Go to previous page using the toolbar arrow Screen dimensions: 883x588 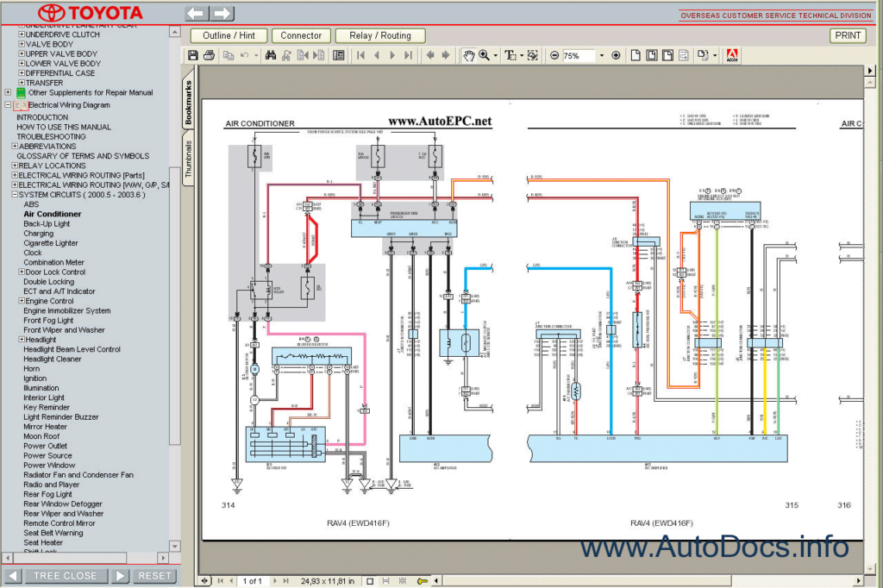pos(377,55)
